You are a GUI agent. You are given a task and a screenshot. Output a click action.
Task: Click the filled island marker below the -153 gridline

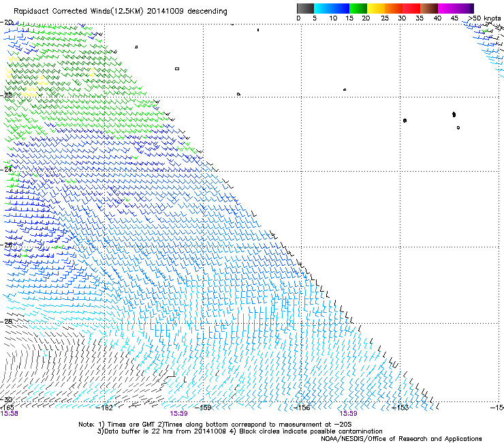pos(405,121)
